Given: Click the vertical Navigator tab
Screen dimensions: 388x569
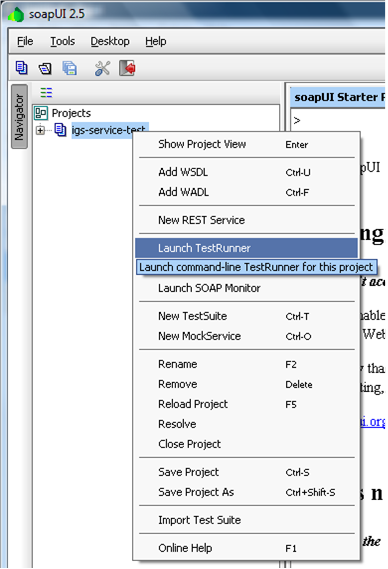Looking at the screenshot, I should pos(19,116).
